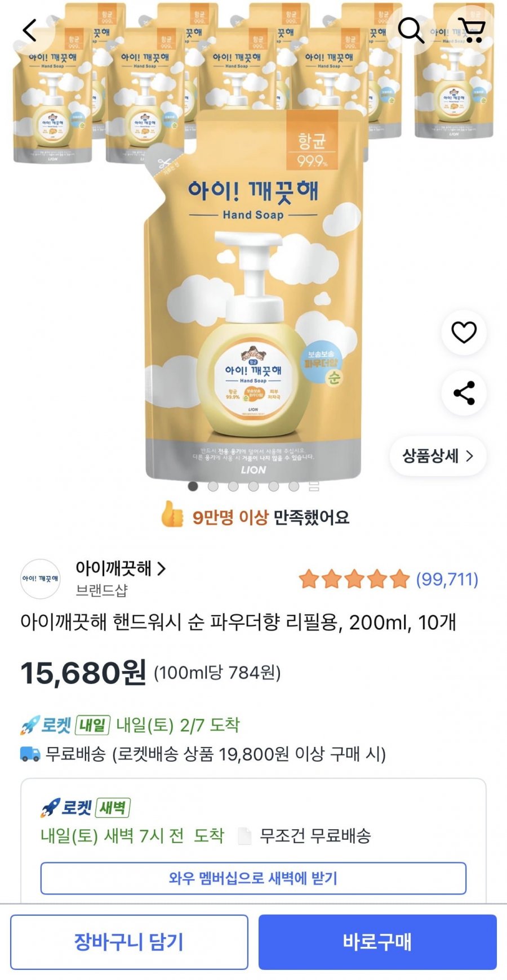
Task: Tap 와우 멤버십으로 새벽에 받기
Action: (x=253, y=878)
